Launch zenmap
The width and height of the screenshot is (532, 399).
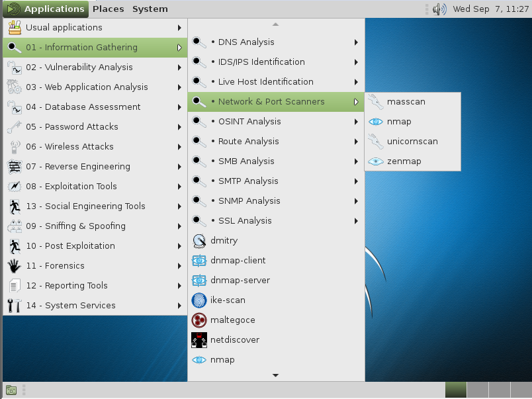point(413,161)
